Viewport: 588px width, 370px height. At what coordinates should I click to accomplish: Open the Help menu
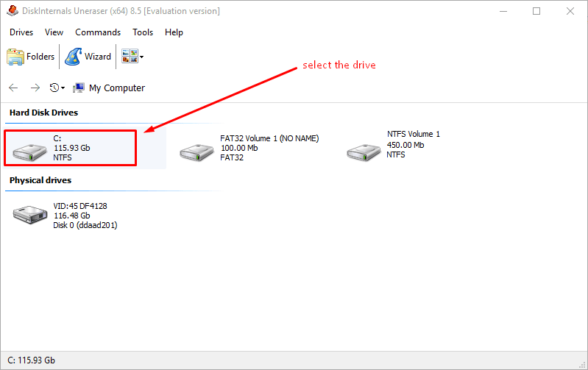coord(174,32)
